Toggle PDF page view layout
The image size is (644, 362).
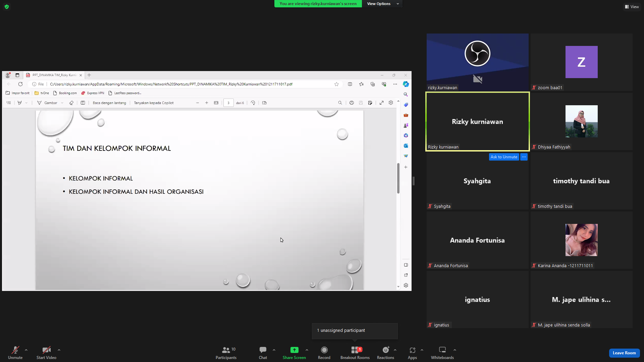click(x=264, y=103)
